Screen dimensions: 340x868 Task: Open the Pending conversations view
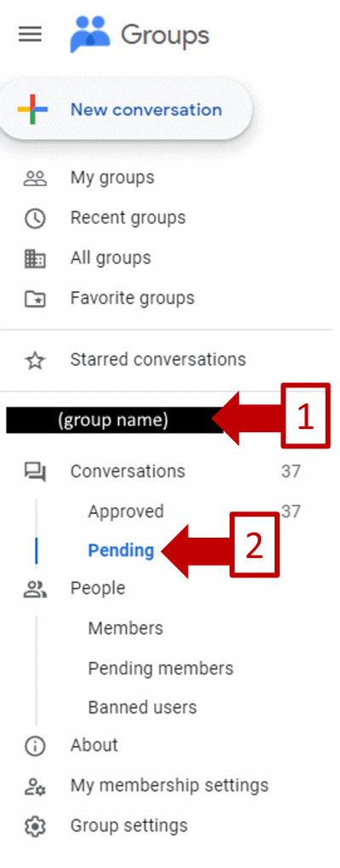[x=121, y=550]
